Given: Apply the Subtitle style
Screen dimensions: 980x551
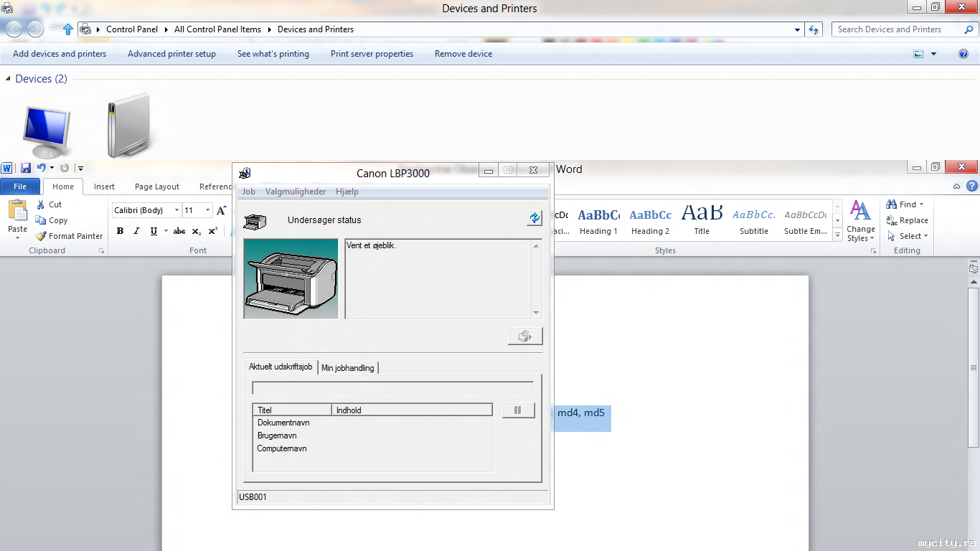Looking at the screenshot, I should 753,221.
